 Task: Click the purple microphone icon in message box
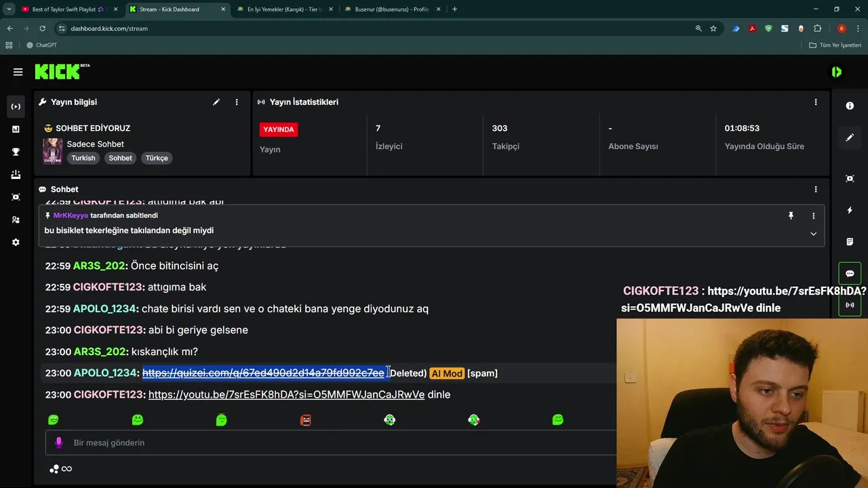click(x=59, y=443)
